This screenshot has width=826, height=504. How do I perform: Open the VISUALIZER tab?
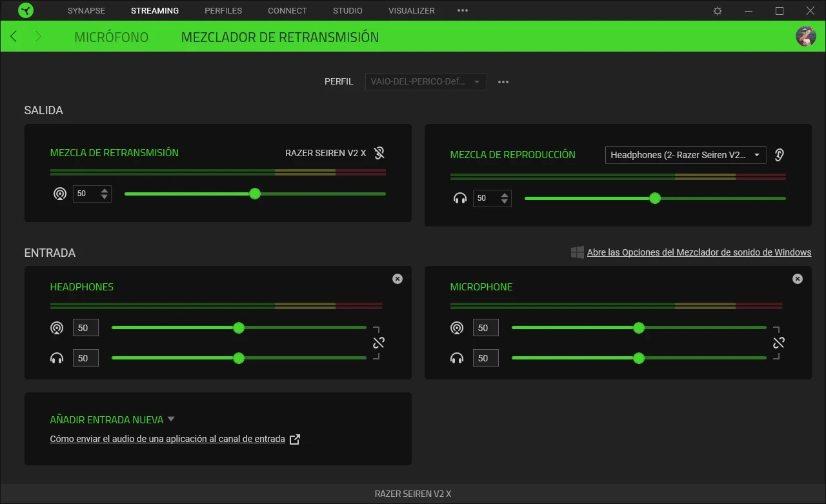pyautogui.click(x=412, y=11)
